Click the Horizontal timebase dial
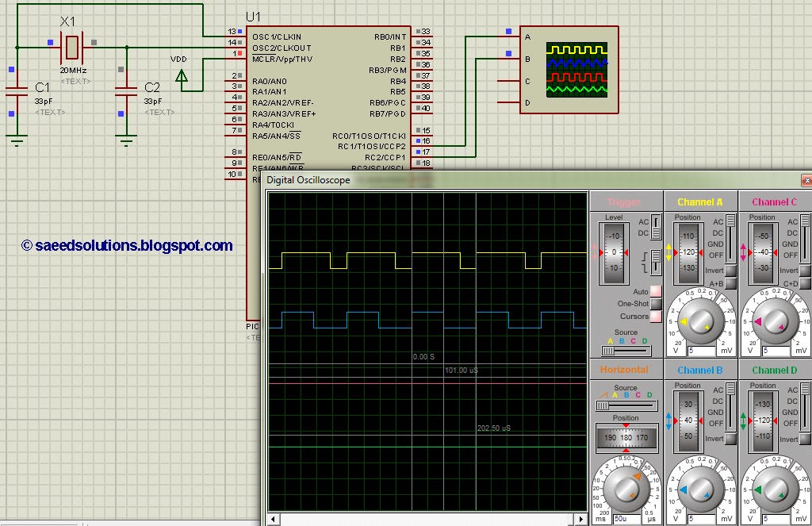The image size is (812, 526). pos(626,488)
